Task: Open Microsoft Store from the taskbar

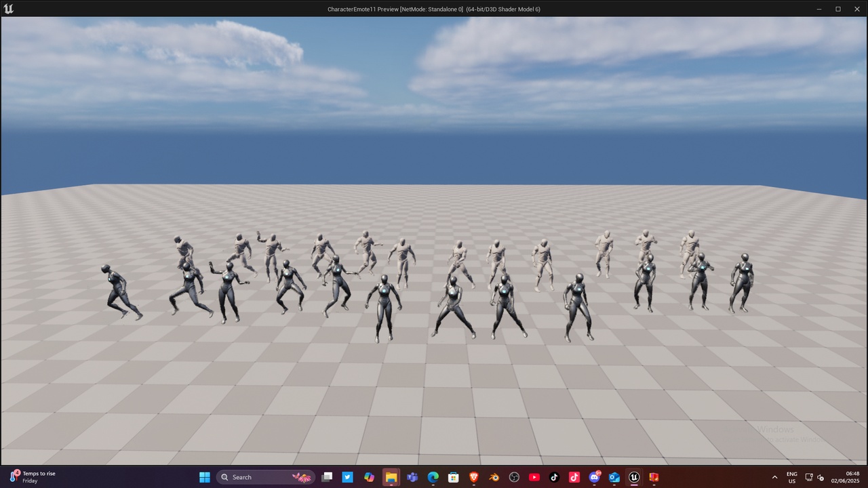Action: point(453,477)
